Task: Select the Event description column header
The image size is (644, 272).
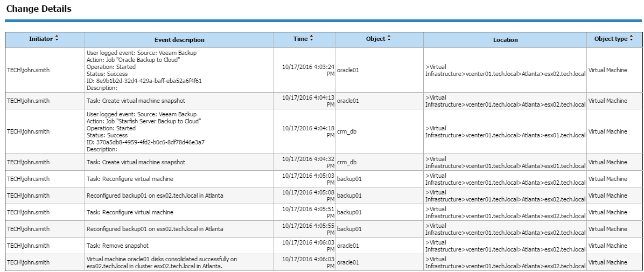Action: [179, 40]
